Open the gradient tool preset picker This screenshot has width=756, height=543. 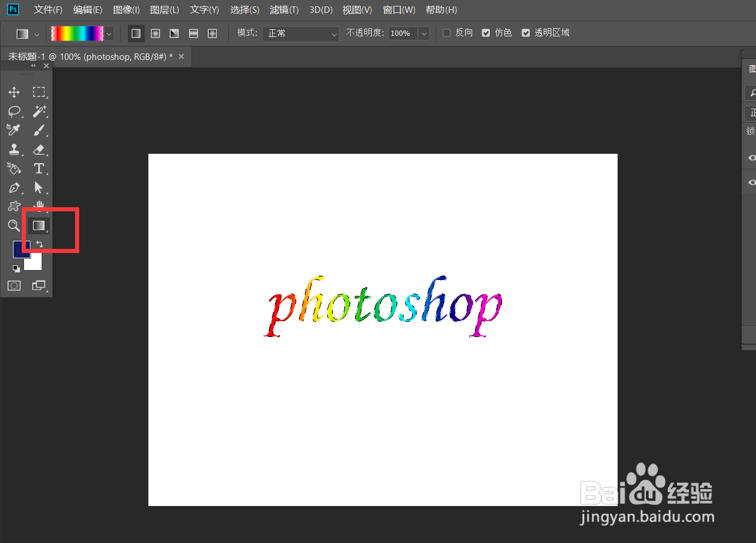(28, 34)
